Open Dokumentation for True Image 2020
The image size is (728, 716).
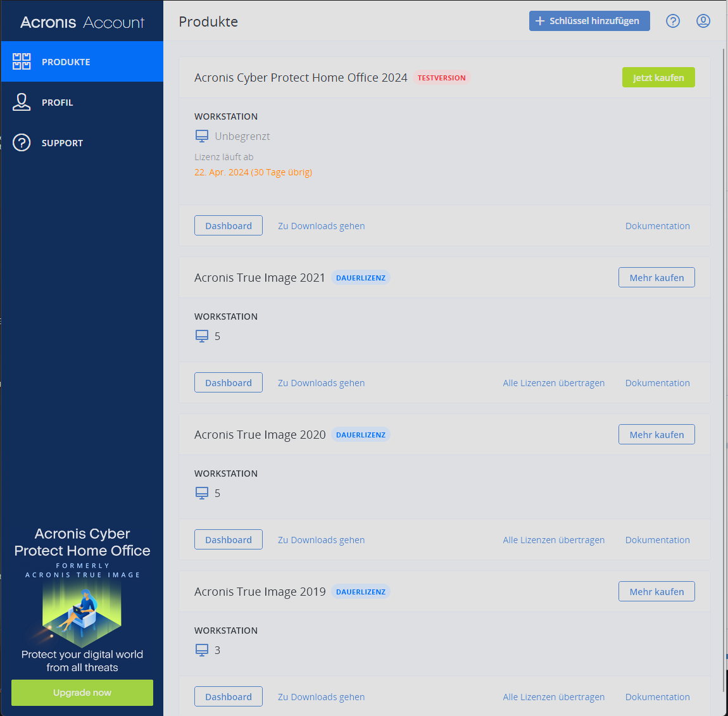[658, 539]
